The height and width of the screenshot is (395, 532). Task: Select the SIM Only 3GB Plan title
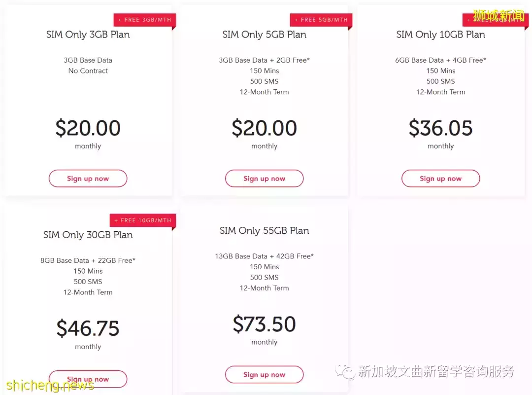[x=88, y=35]
